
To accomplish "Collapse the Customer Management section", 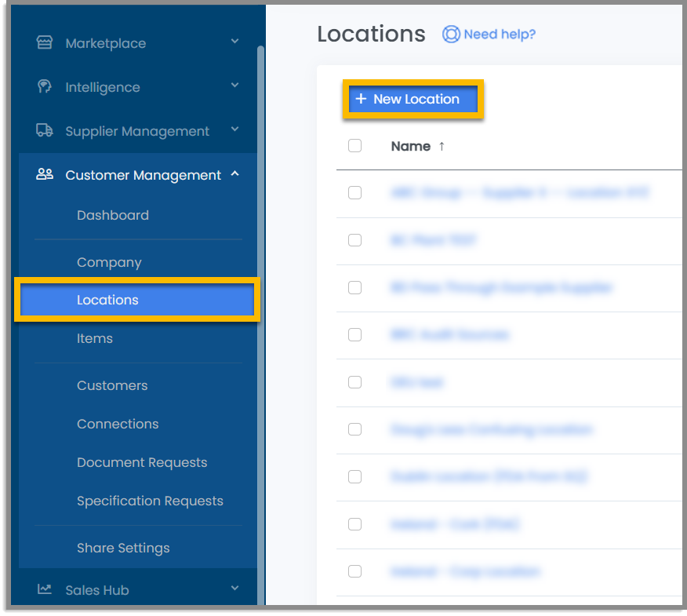I will click(234, 175).
